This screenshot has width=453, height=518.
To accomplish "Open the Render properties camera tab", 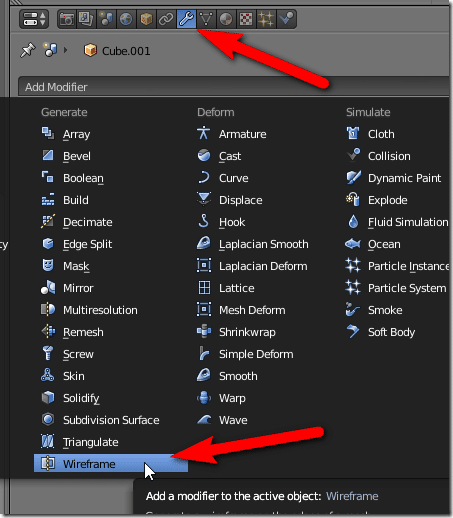I will click(x=67, y=19).
